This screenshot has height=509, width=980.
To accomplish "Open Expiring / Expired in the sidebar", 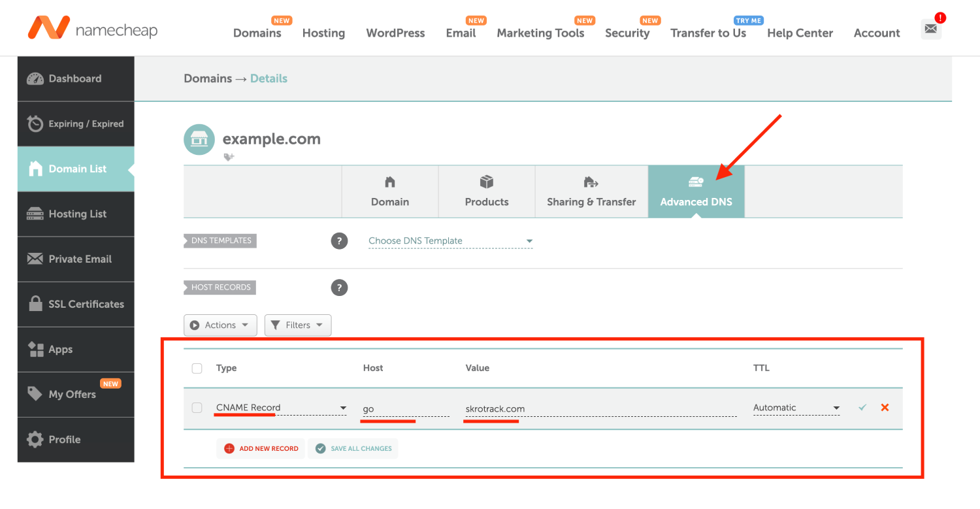I will coord(76,123).
